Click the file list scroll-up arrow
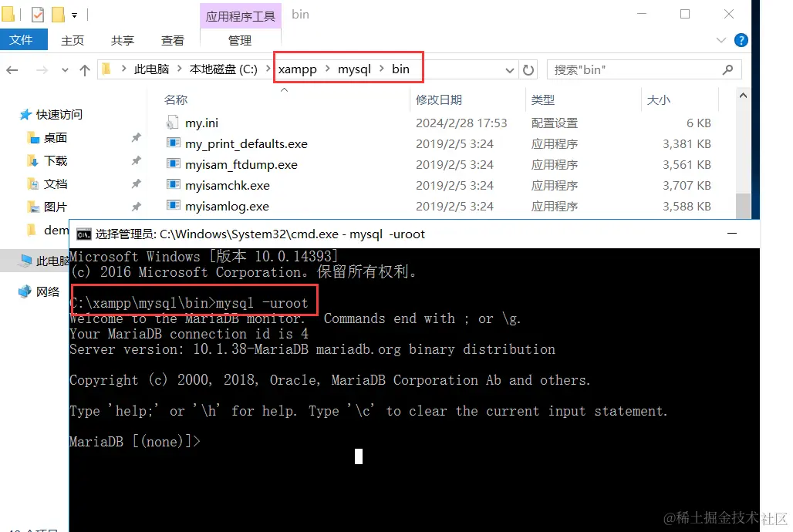793x532 pixels. coord(743,96)
